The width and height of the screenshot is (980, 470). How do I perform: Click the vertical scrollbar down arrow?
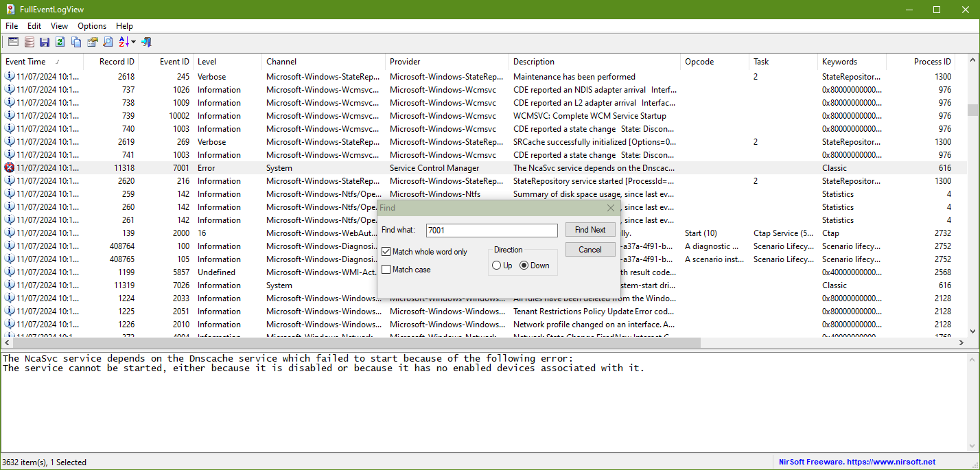pyautogui.click(x=972, y=331)
